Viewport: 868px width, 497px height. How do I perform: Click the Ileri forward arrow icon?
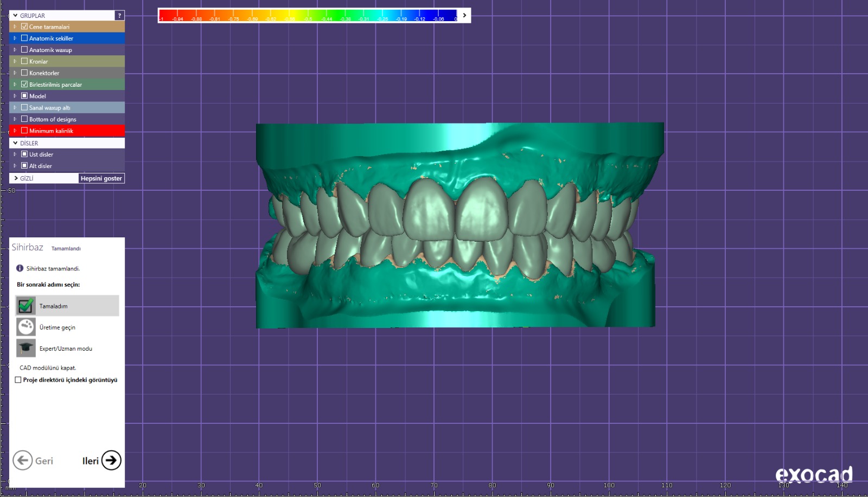(x=111, y=461)
